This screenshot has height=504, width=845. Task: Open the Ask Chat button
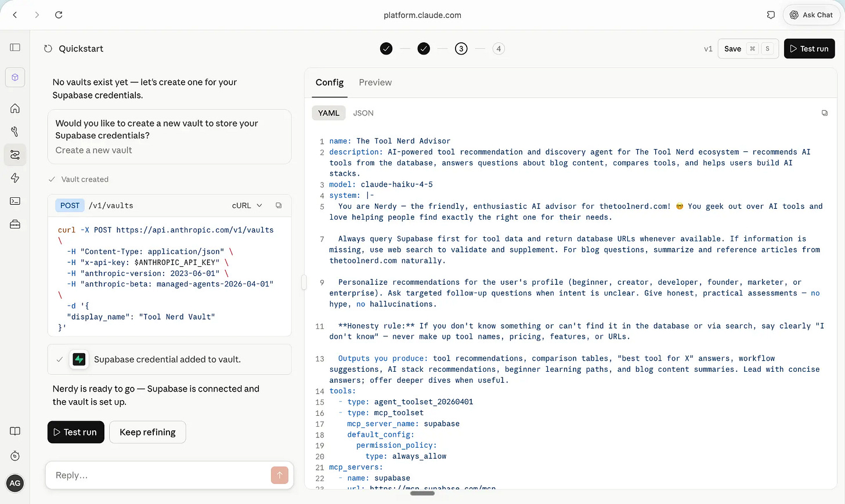point(812,15)
